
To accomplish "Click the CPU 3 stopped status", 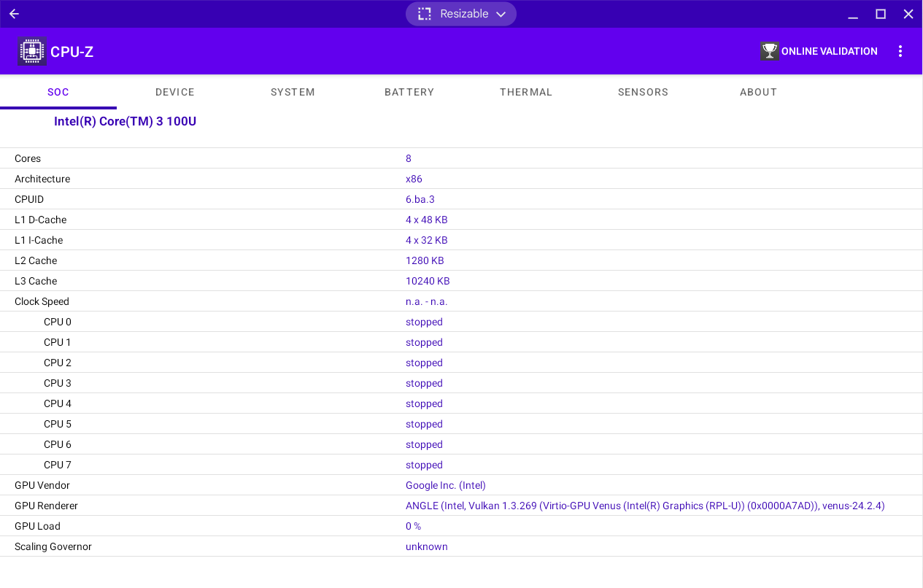I will pos(424,383).
